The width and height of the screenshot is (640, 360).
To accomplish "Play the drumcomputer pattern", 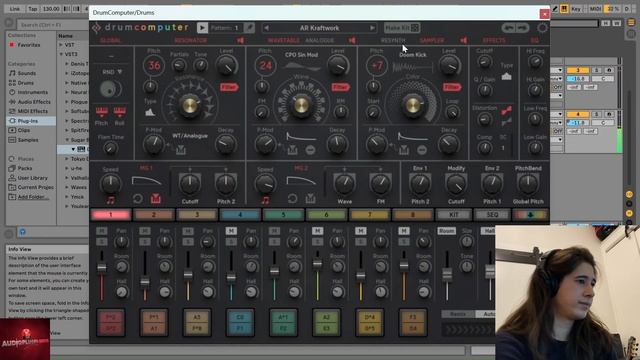I will pyautogui.click(x=202, y=28).
